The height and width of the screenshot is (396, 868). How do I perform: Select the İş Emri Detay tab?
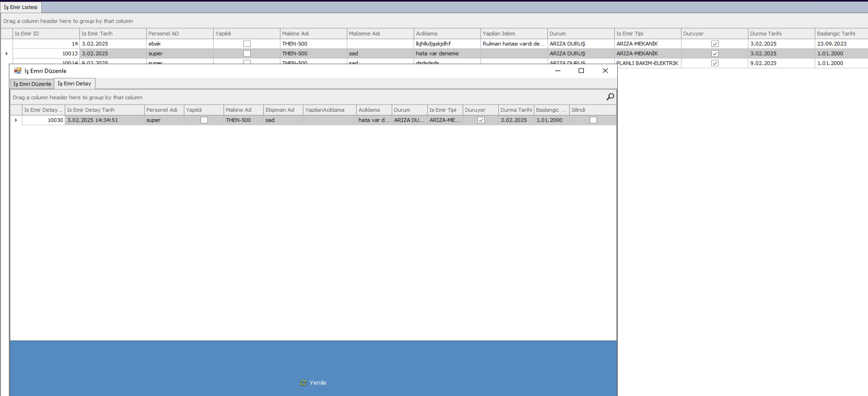(x=74, y=84)
